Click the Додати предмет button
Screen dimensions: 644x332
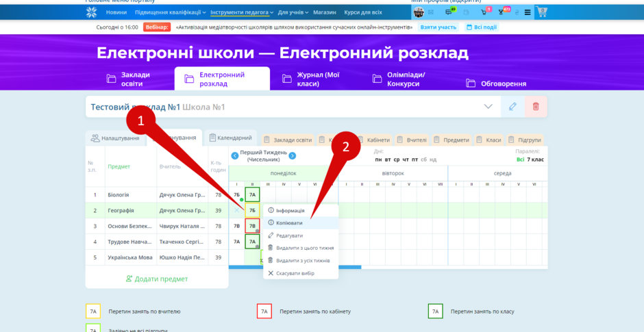pos(156,279)
